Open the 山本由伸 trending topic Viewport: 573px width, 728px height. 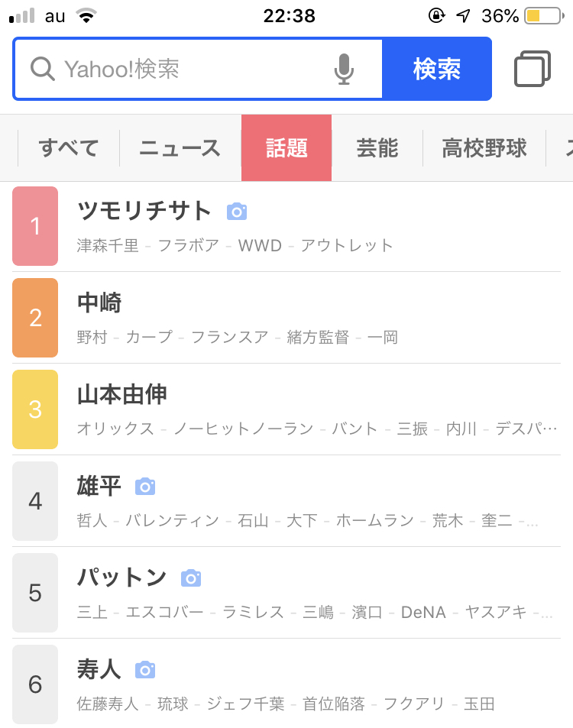(x=122, y=395)
